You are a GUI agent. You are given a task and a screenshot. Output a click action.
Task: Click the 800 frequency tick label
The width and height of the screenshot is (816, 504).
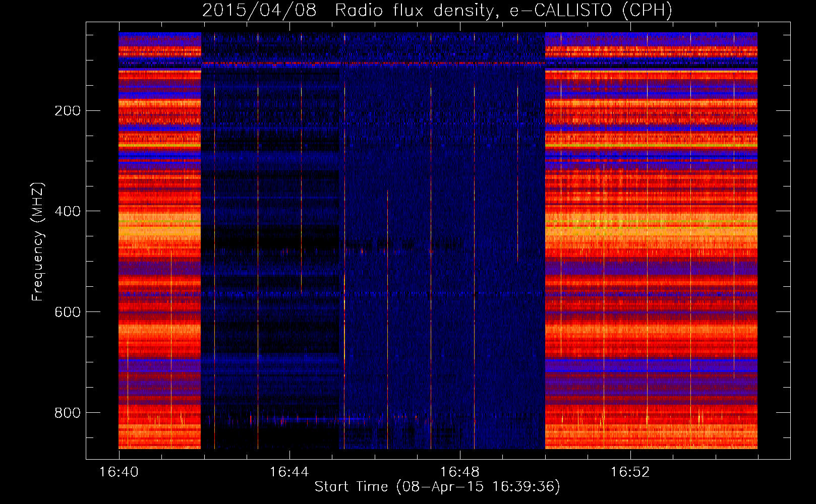[x=68, y=413]
